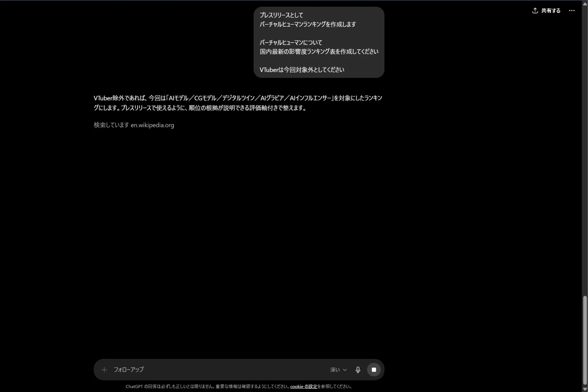Click the scrollbar down arrow
Viewport: 588px width, 392px height.
click(x=585, y=389)
